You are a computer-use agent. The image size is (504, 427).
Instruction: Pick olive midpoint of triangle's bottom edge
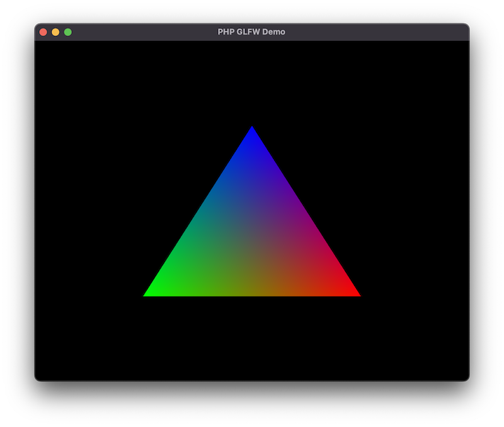pyautogui.click(x=252, y=292)
